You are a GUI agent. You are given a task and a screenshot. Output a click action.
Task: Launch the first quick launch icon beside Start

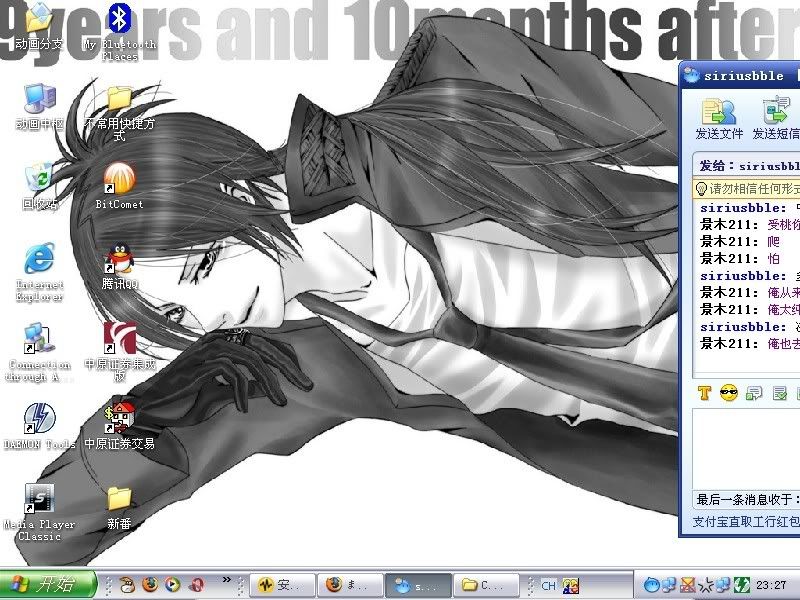[127, 585]
